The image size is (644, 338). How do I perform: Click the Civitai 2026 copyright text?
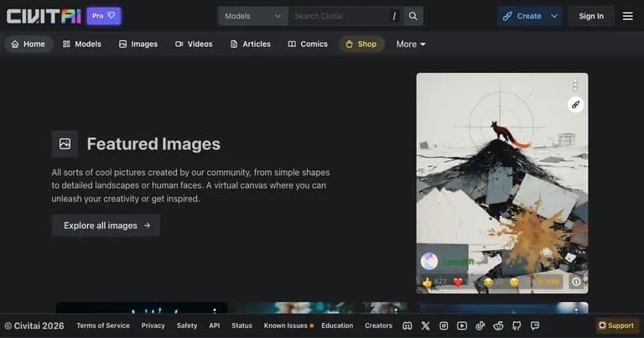click(34, 325)
